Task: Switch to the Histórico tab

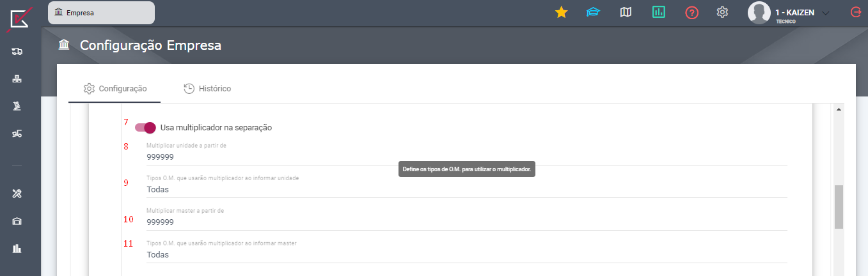Action: (x=207, y=89)
